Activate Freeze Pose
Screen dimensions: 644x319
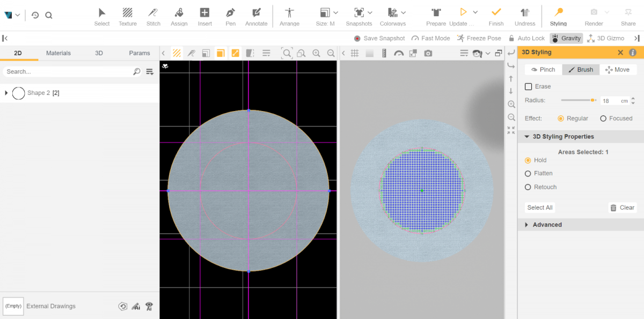479,38
